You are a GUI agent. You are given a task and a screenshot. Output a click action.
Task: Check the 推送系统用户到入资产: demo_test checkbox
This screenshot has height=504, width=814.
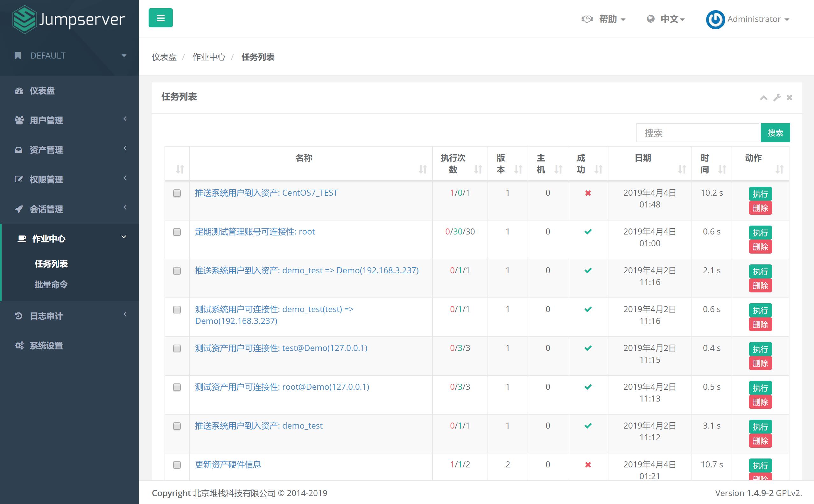(177, 426)
